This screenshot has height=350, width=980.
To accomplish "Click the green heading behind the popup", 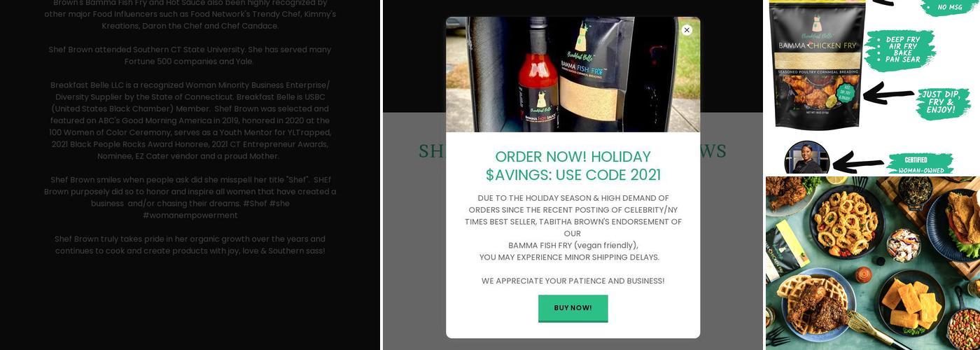I will [573, 151].
